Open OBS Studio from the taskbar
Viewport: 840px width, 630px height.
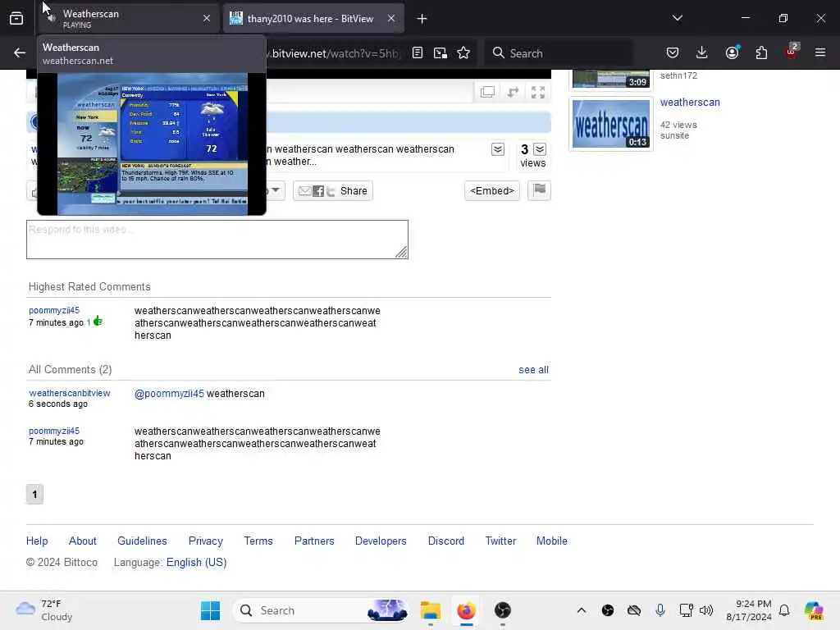[x=503, y=610]
